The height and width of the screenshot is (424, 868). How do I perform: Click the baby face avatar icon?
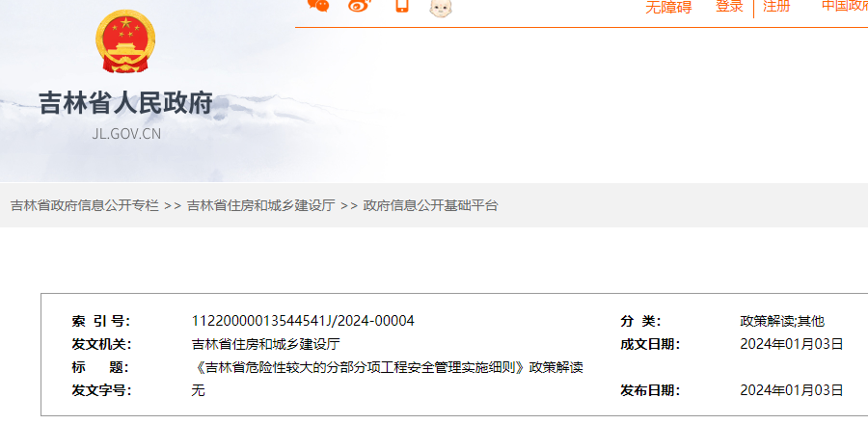441,7
